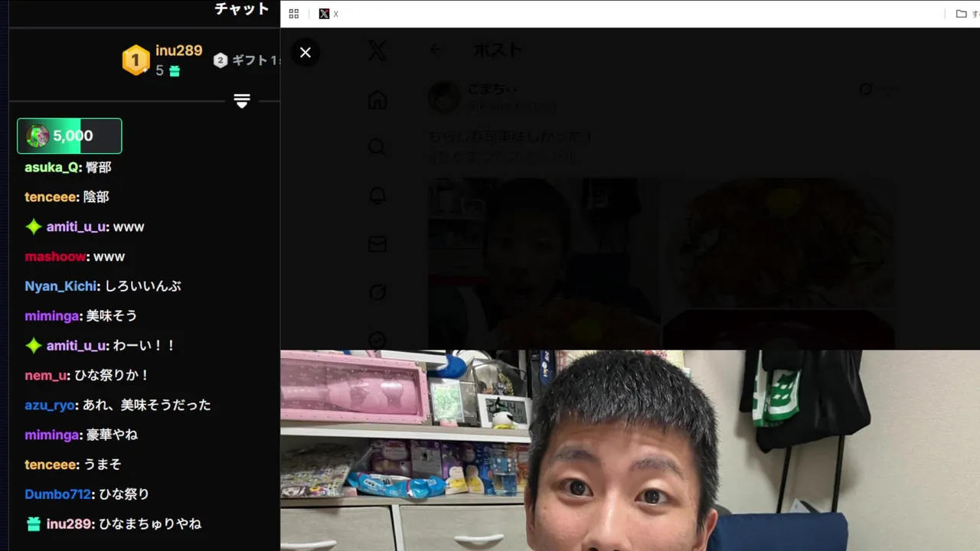Open messages envelope in X sidebar
The image size is (980, 551).
click(377, 243)
